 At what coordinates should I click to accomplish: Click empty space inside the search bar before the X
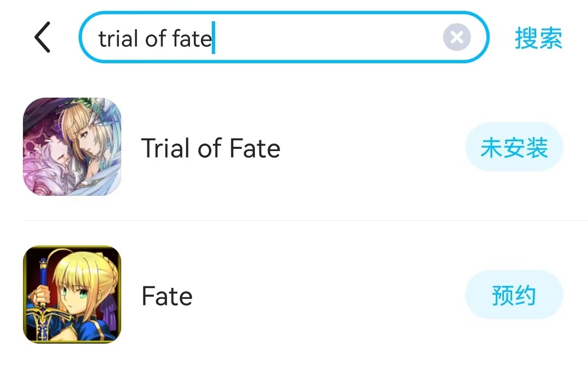(326, 38)
